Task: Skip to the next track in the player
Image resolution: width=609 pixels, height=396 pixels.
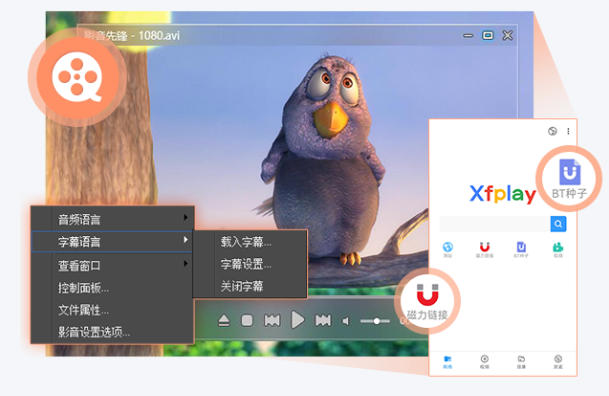Action: [323, 321]
